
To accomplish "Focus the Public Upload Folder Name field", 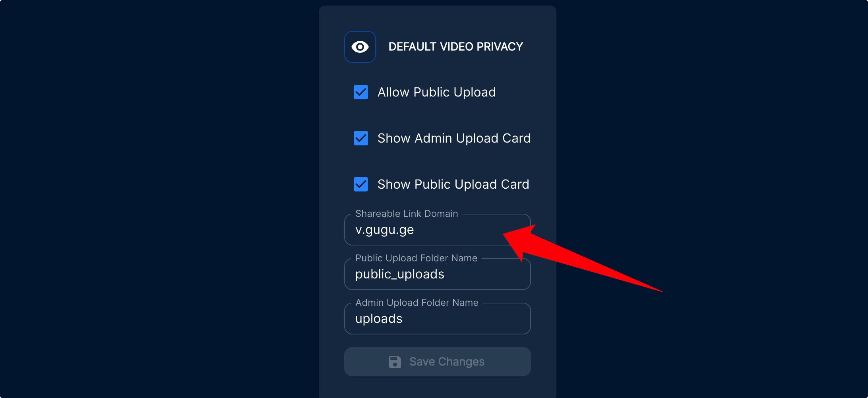I will tap(438, 274).
